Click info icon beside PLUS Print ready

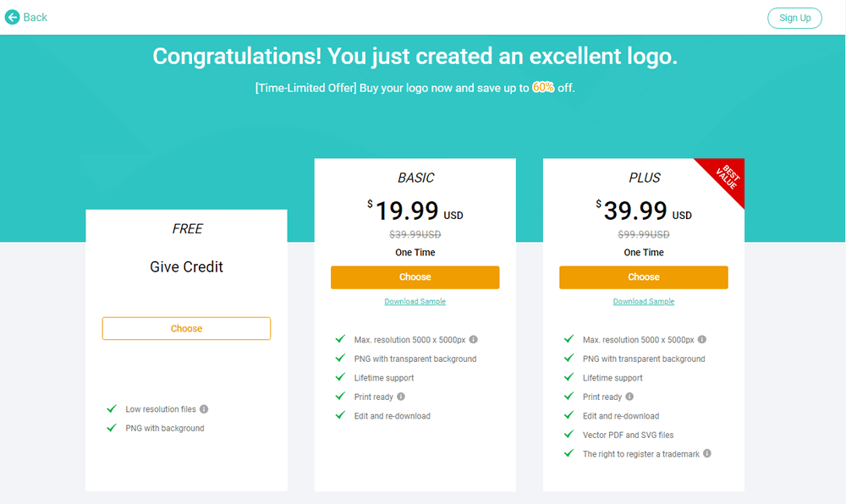pos(629,397)
